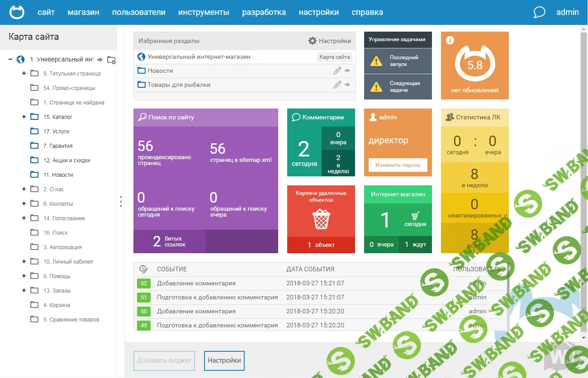
Task: Click the UMI.CMS cat logo icon
Action: [17, 12]
